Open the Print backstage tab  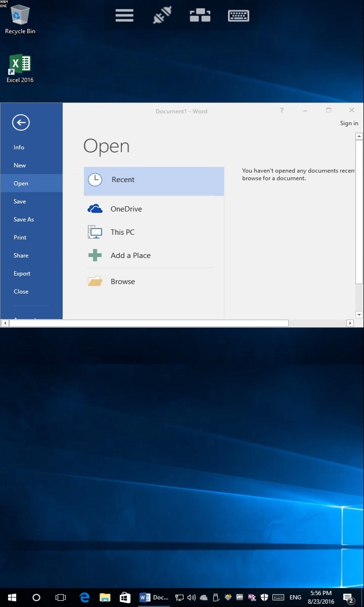(x=31, y=238)
